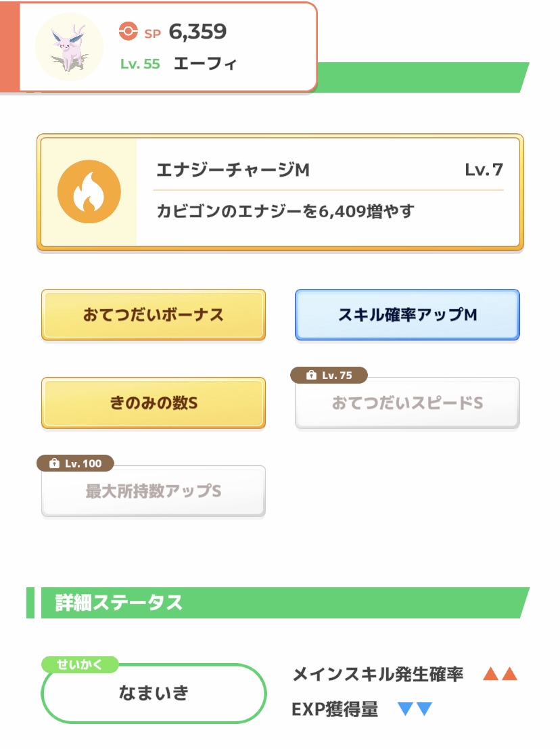The height and width of the screenshot is (749, 560).
Task: Tap the orange up arrows beside メインスキル発生確率
Action: coord(500,674)
